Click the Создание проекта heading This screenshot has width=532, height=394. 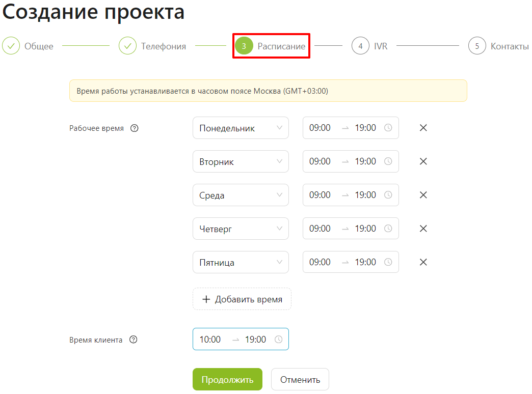(94, 12)
